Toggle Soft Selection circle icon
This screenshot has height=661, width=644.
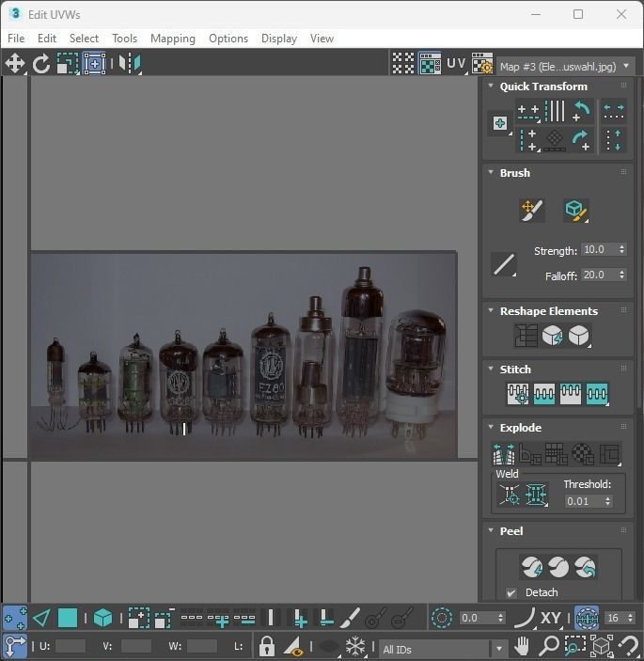pyautogui.click(x=442, y=619)
